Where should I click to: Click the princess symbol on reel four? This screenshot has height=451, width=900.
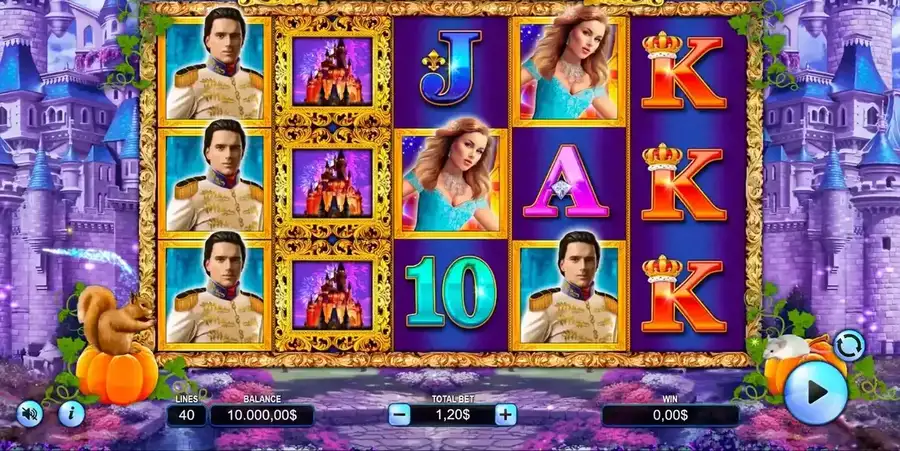tap(569, 70)
